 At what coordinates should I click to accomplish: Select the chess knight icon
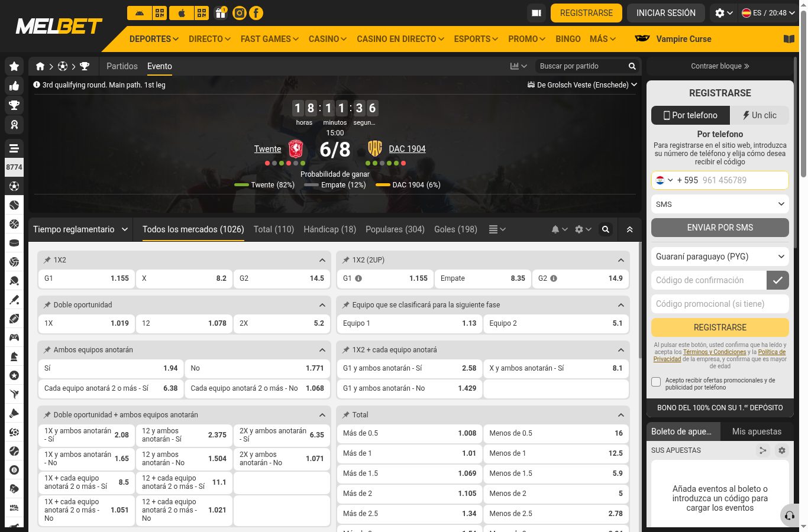click(14, 356)
